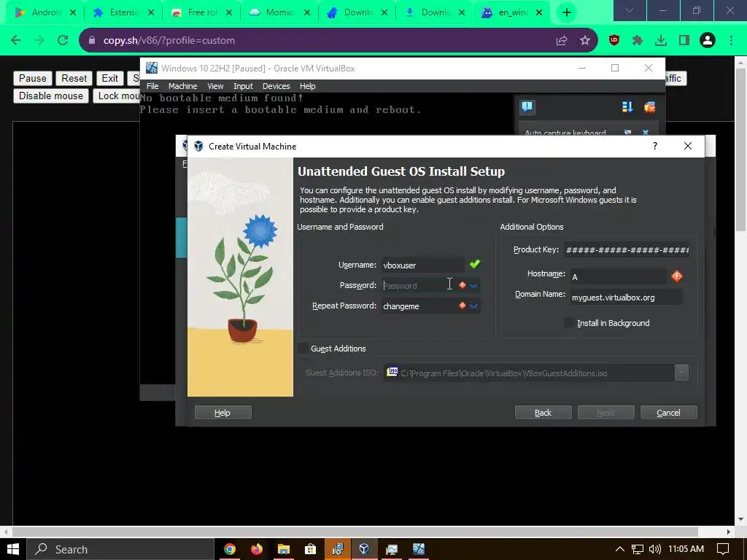Open Firefox from the taskbar
The width and height of the screenshot is (747, 560).
[x=256, y=549]
